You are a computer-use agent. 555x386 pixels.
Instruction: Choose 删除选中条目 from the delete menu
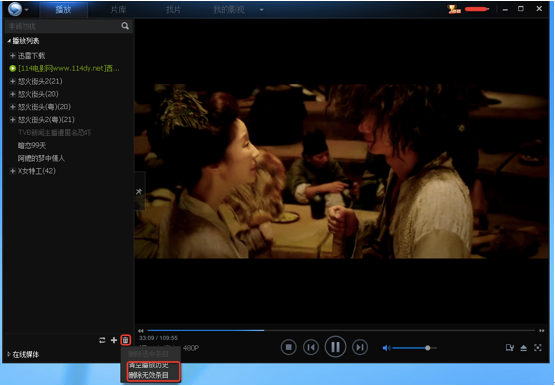pyautogui.click(x=148, y=354)
